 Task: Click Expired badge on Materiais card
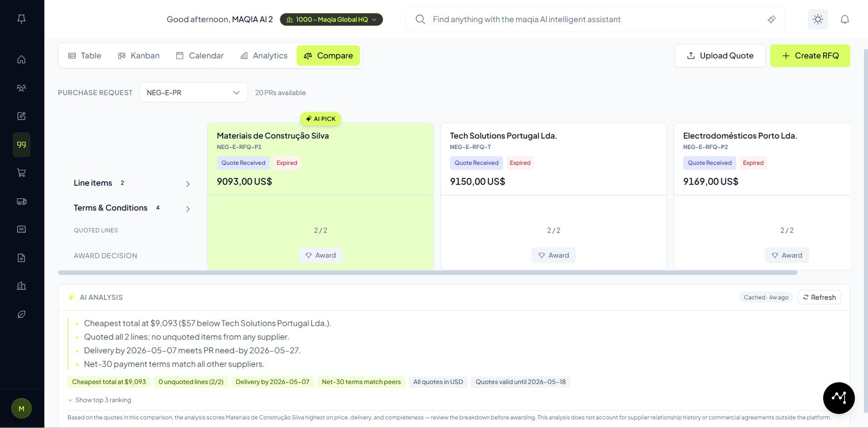[287, 163]
